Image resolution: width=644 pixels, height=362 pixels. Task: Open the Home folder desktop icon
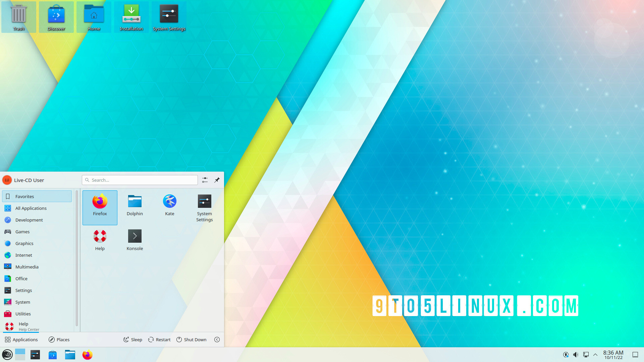[94, 17]
